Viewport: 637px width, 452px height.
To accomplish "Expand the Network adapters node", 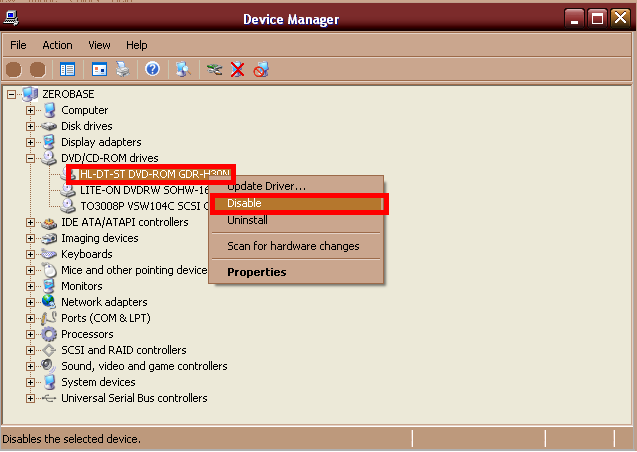I will [30, 303].
